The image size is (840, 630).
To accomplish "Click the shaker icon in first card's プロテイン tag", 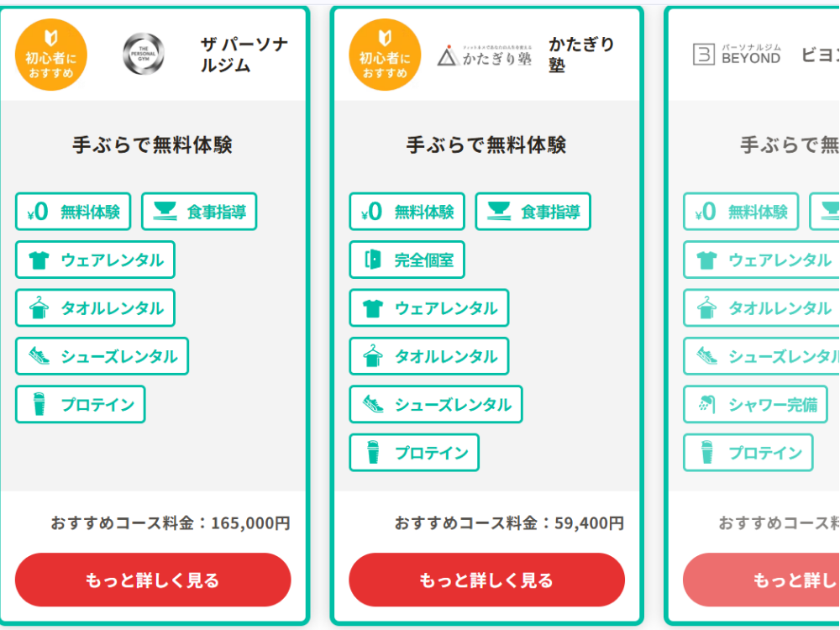I will (x=39, y=405).
